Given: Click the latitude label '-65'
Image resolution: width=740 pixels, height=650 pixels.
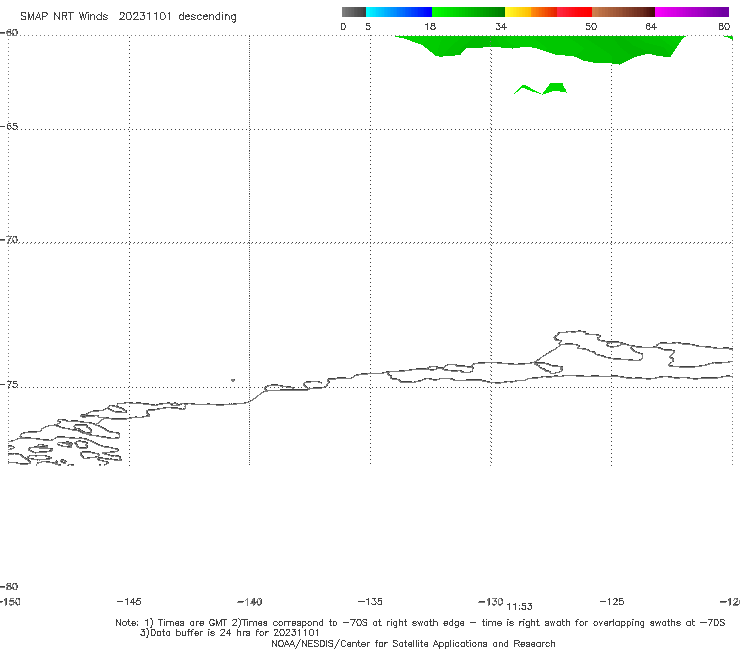Looking at the screenshot, I should coord(9,127).
